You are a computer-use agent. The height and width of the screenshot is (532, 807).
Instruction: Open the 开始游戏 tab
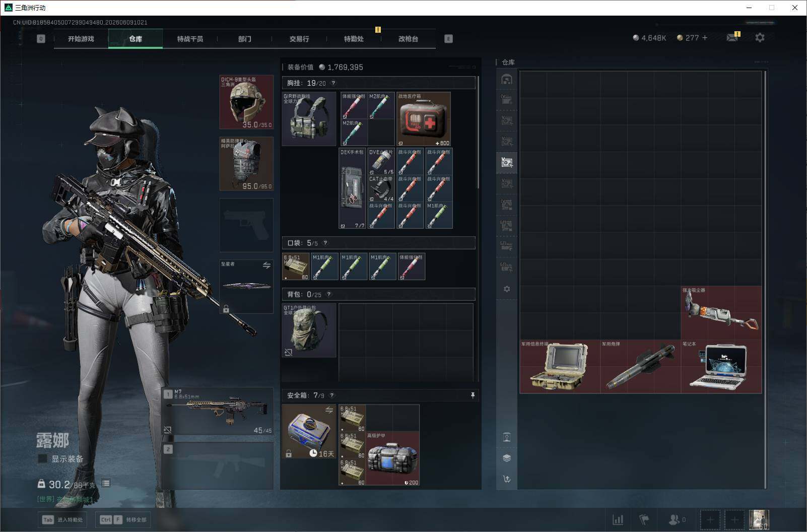81,39
